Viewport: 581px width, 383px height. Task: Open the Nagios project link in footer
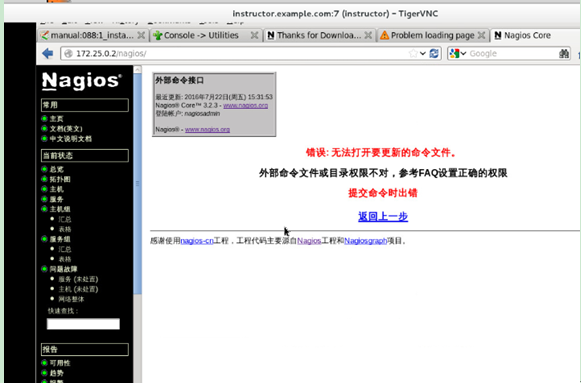(309, 241)
